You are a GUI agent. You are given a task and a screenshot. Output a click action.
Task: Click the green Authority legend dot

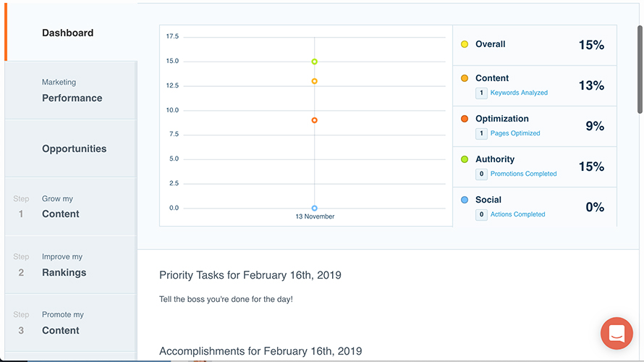(x=465, y=159)
